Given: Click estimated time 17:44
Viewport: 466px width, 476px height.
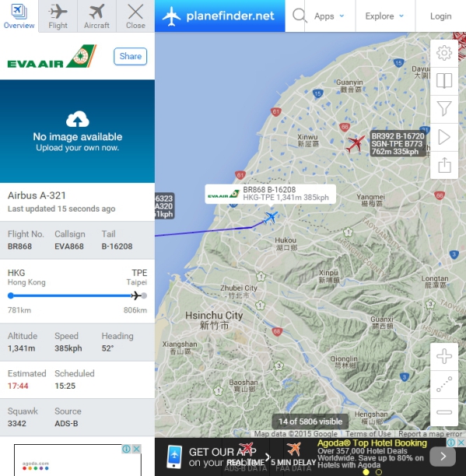Looking at the screenshot, I should point(18,386).
